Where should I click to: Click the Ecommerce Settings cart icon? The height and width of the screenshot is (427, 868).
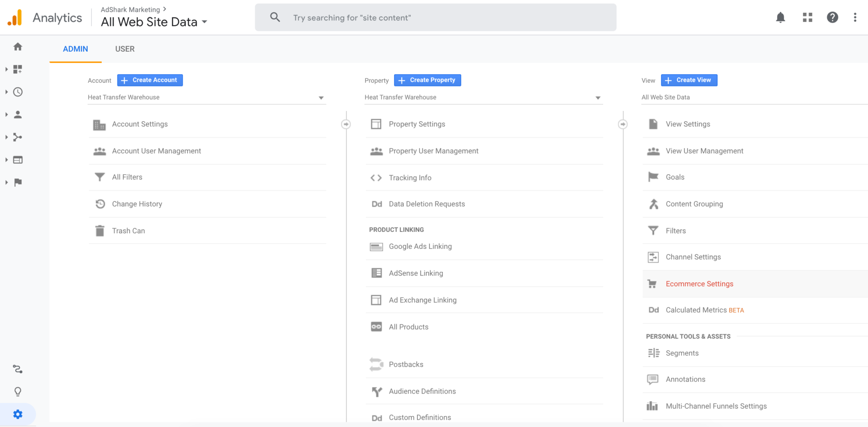tap(653, 284)
